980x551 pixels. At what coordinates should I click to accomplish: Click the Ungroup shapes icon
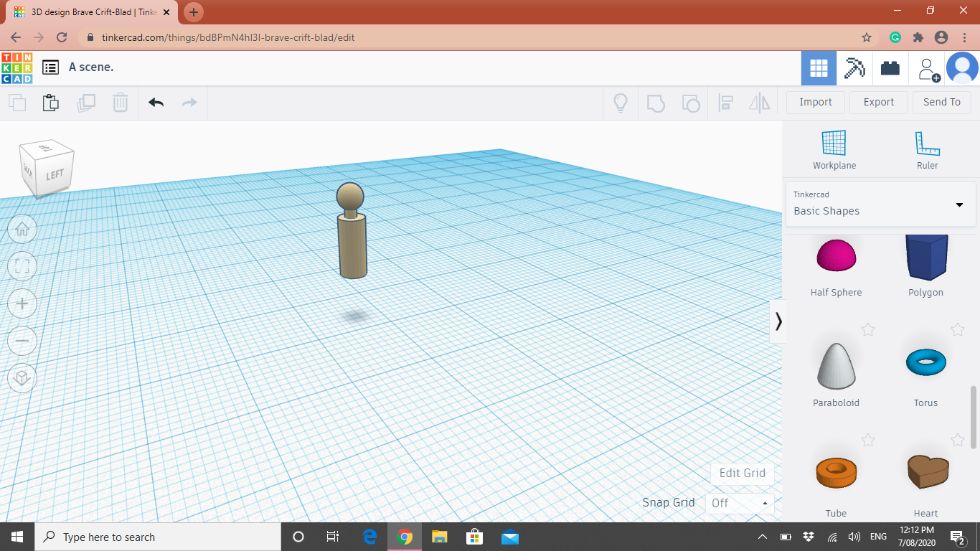(690, 103)
